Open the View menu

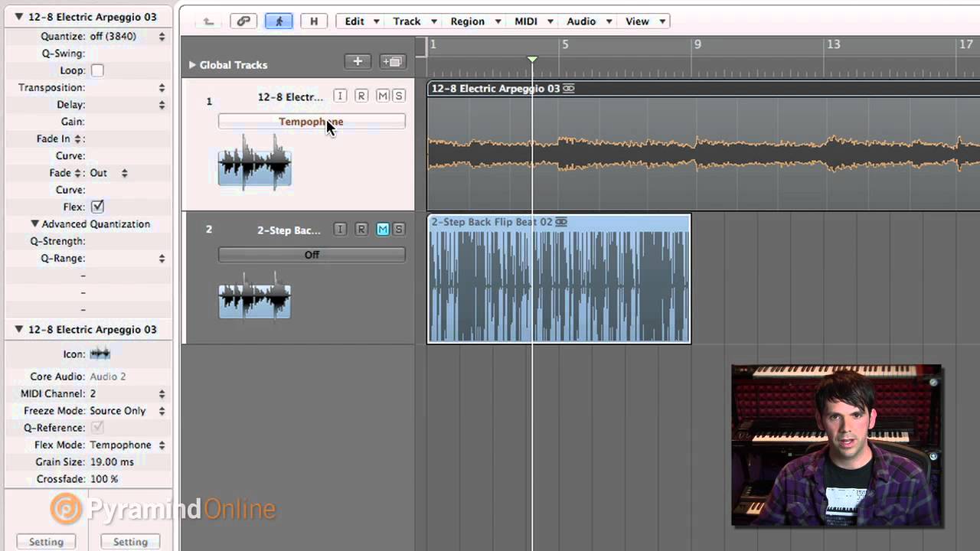[645, 21]
